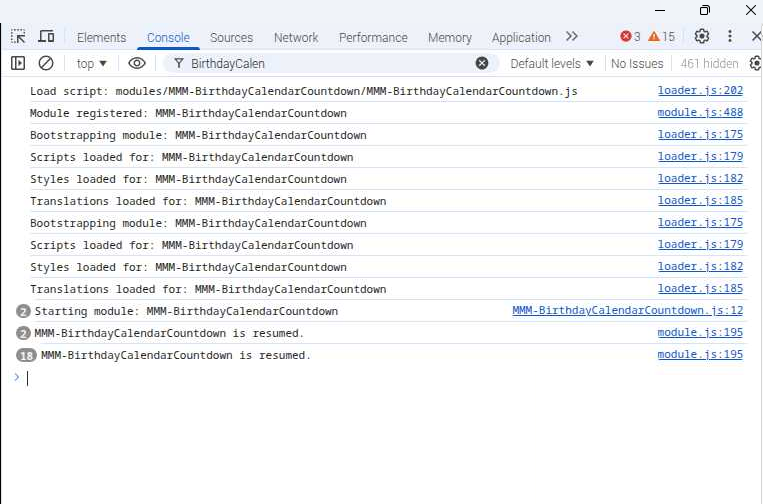Click the No Issues button

pos(637,63)
